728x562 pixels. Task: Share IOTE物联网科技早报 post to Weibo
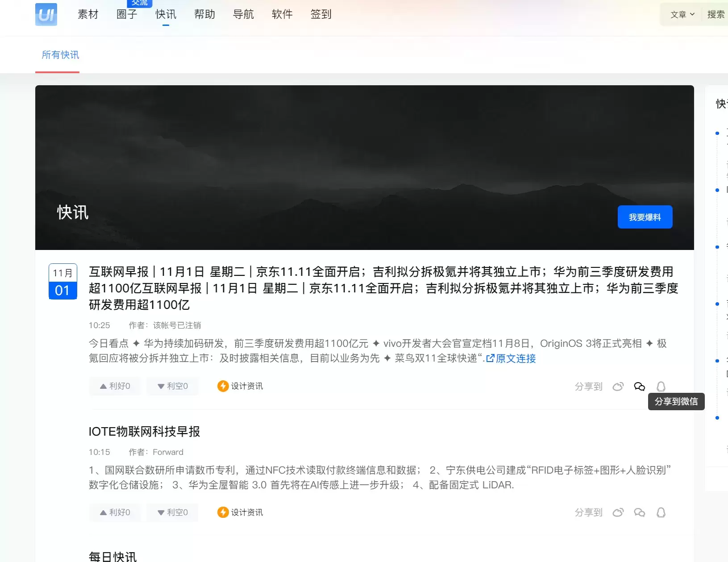click(x=618, y=512)
